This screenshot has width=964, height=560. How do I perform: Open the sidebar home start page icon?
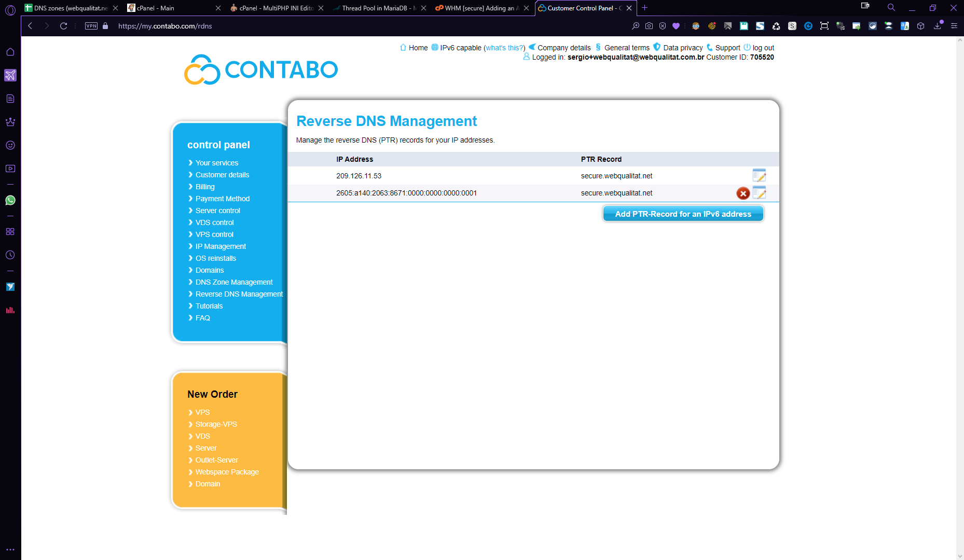(x=10, y=52)
